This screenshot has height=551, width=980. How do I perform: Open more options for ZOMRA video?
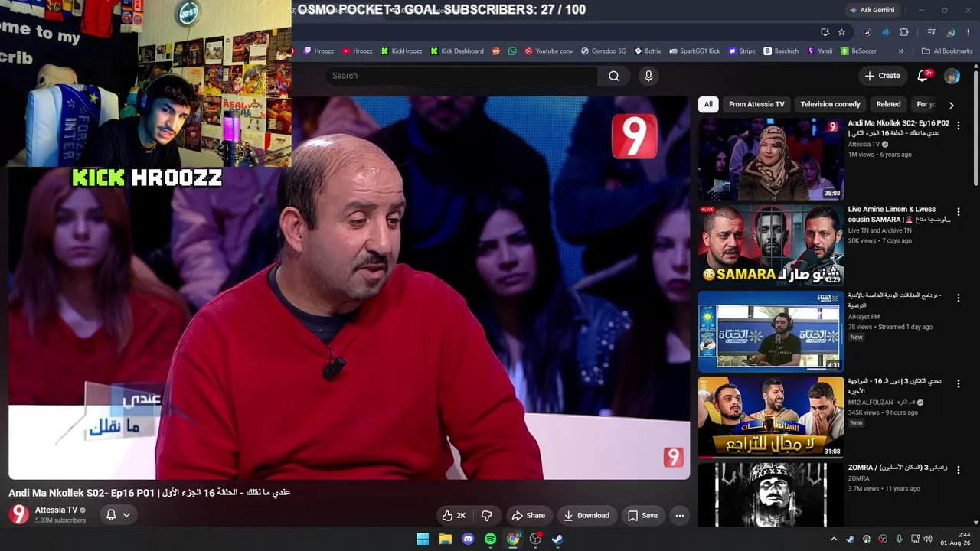[x=958, y=470]
